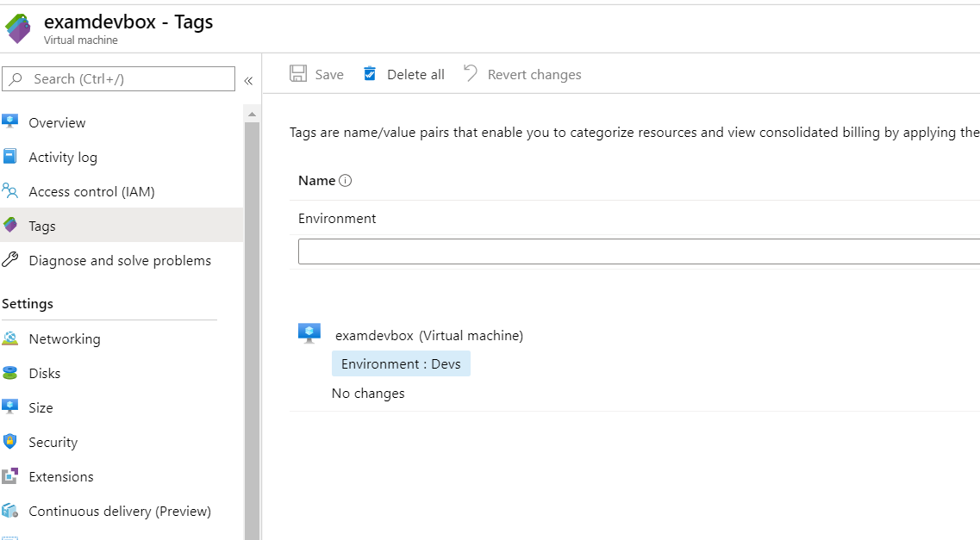Click the Size monitor icon
Image resolution: width=980 pixels, height=540 pixels.
(10, 407)
